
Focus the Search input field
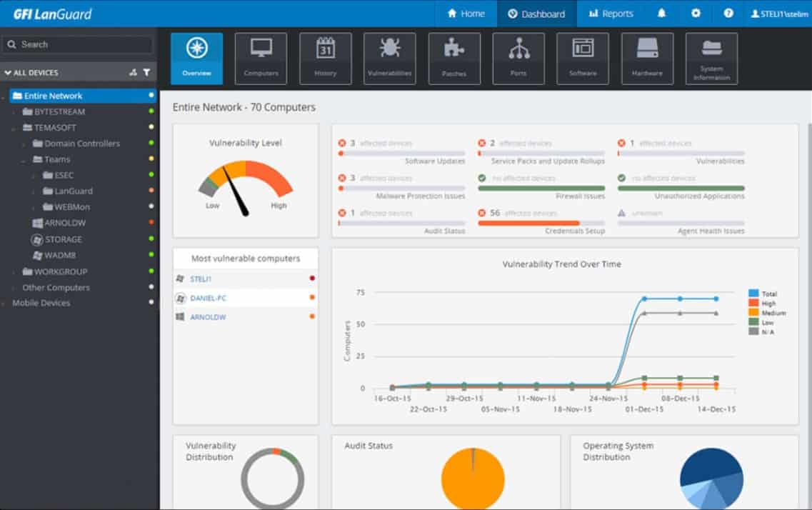(79, 44)
